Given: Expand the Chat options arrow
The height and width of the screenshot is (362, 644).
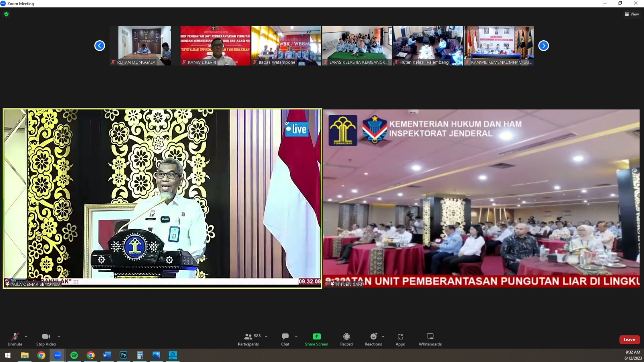Looking at the screenshot, I should [296, 337].
